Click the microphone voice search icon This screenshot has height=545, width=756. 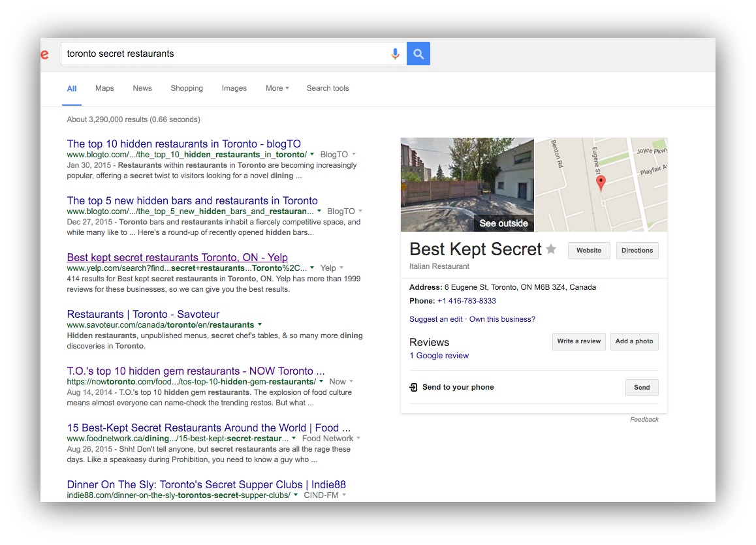coord(395,54)
